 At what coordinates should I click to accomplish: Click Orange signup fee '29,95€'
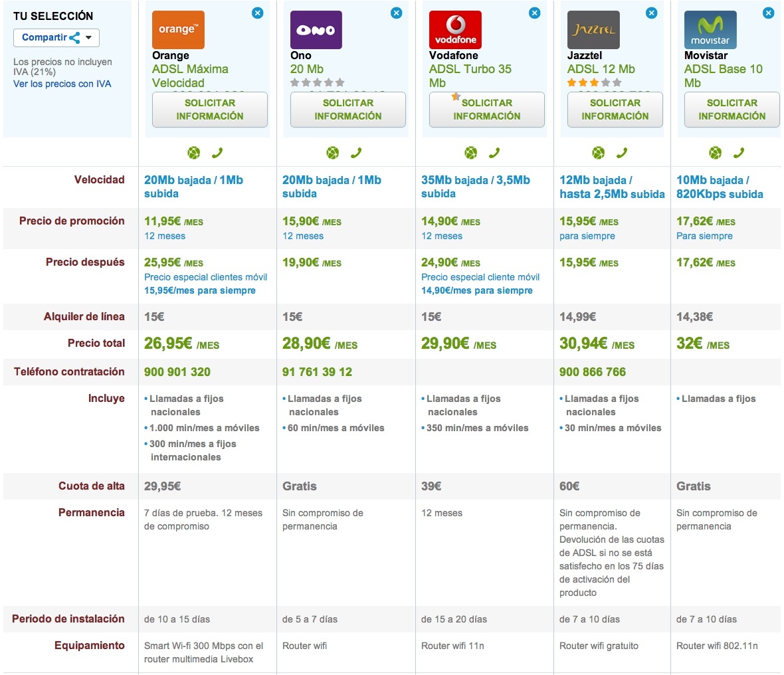(163, 486)
